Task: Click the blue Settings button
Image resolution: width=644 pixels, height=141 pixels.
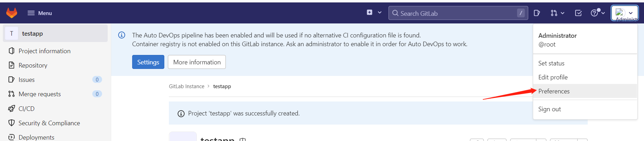Action: click(148, 62)
